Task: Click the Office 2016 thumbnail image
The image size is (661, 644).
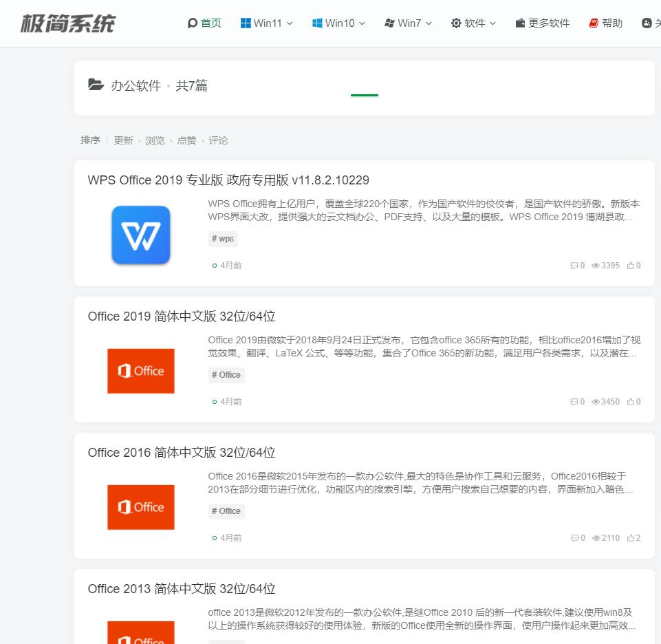Action: click(140, 507)
